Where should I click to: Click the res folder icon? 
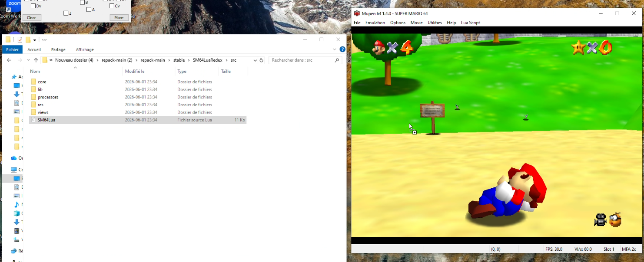click(x=33, y=105)
